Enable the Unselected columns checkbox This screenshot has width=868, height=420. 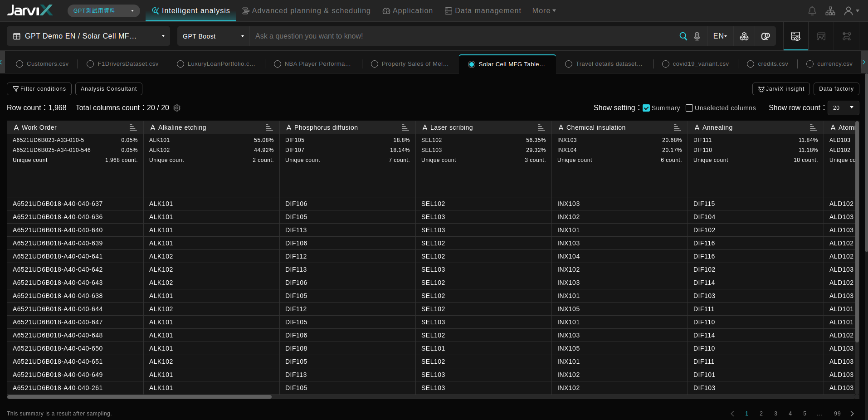click(689, 108)
